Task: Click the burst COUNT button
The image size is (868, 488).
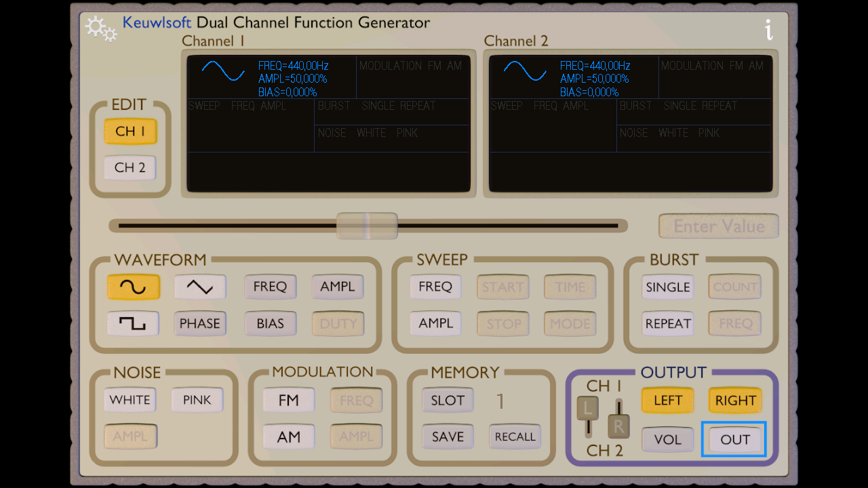Action: (735, 287)
